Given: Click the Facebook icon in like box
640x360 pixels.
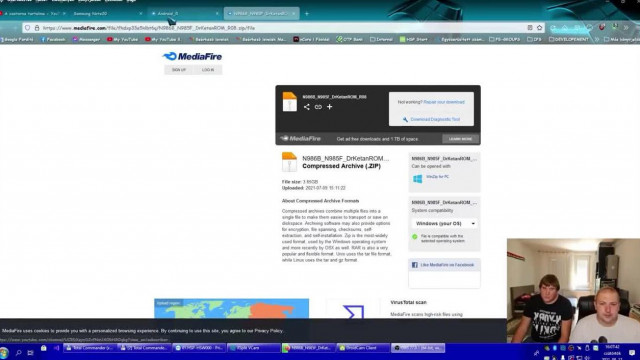Looking at the screenshot, I should [x=414, y=265].
